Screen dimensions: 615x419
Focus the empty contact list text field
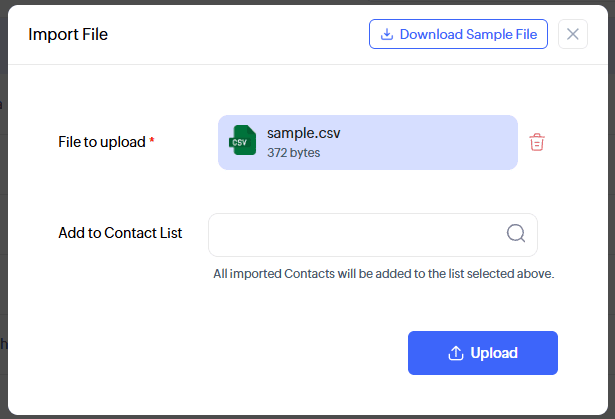click(x=350, y=234)
